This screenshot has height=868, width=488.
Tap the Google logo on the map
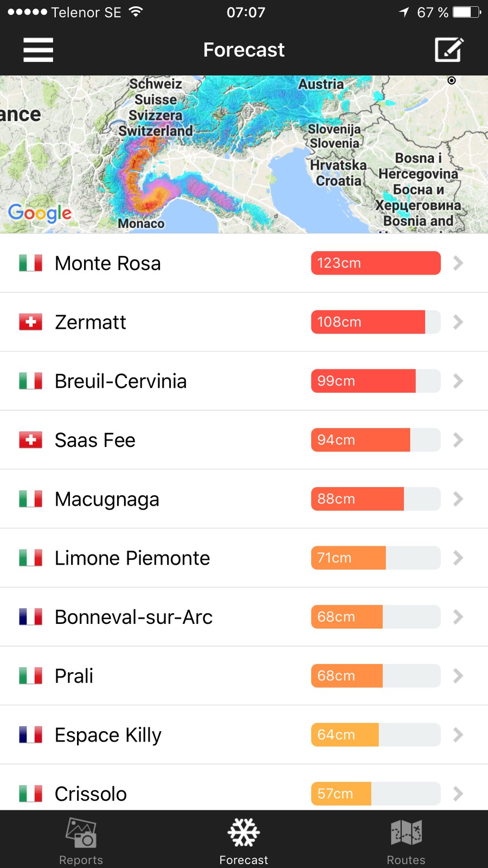click(40, 213)
